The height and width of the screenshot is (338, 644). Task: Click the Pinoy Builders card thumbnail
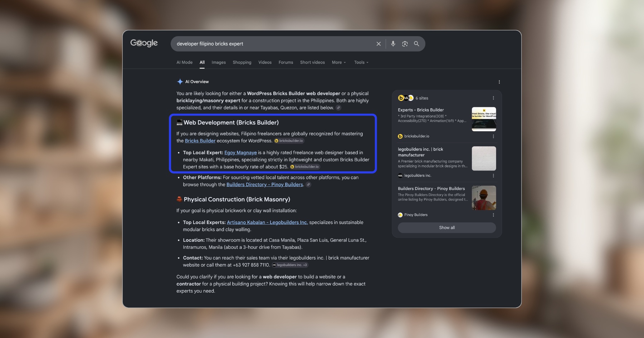[484, 198]
